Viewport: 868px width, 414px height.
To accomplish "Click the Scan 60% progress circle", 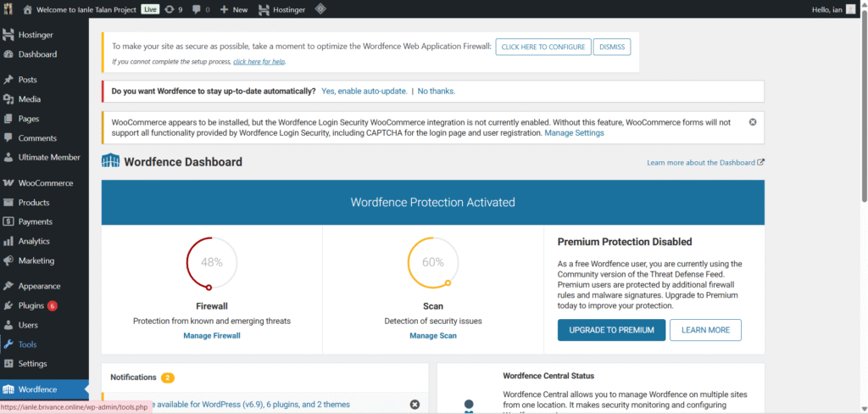I will click(432, 262).
